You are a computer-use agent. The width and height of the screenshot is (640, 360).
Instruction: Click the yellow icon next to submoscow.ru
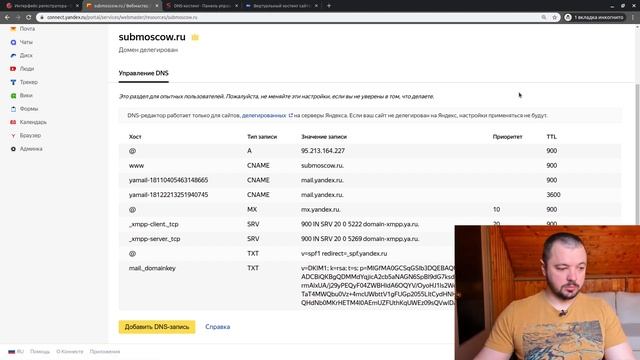(195, 38)
